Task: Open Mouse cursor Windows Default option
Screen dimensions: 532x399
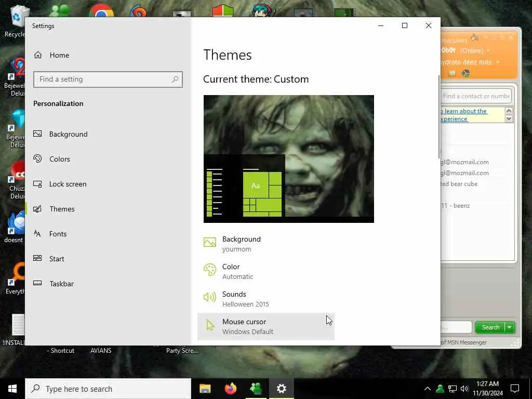Action: [x=266, y=326]
